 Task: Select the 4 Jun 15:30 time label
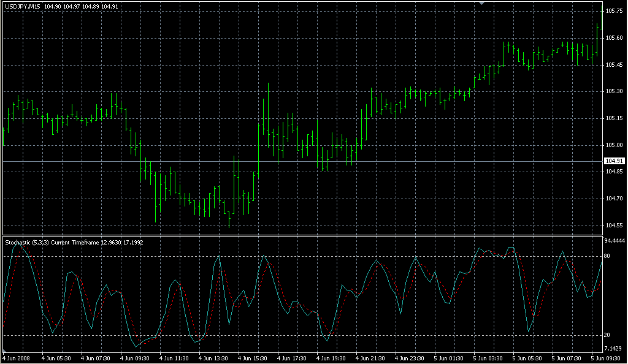coord(253,357)
